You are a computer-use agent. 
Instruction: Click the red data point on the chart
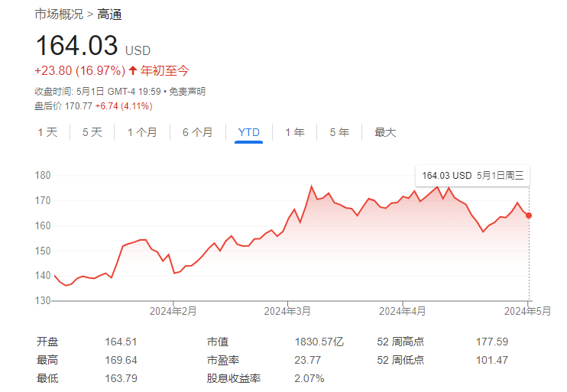pos(529,215)
